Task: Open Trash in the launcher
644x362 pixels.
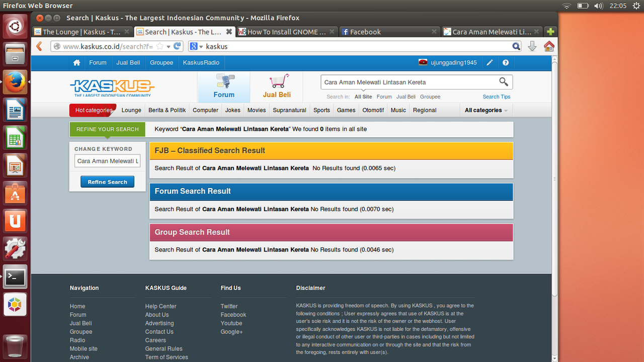Action: click(15, 346)
